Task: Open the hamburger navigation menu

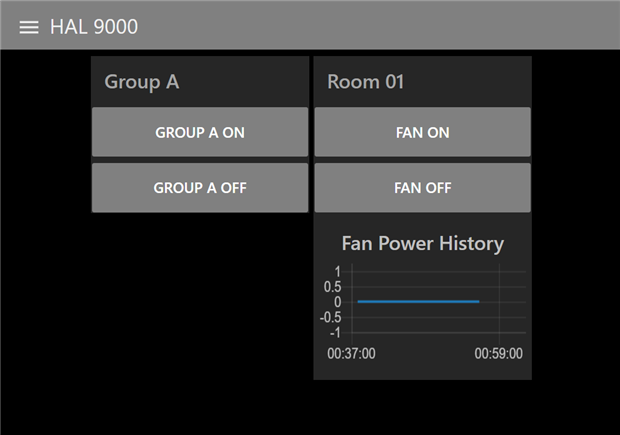Action: coord(29,27)
